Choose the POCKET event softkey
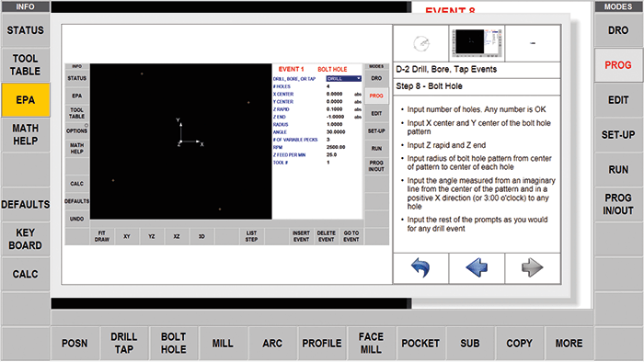Screen dimensions: 644x362 tap(420, 343)
